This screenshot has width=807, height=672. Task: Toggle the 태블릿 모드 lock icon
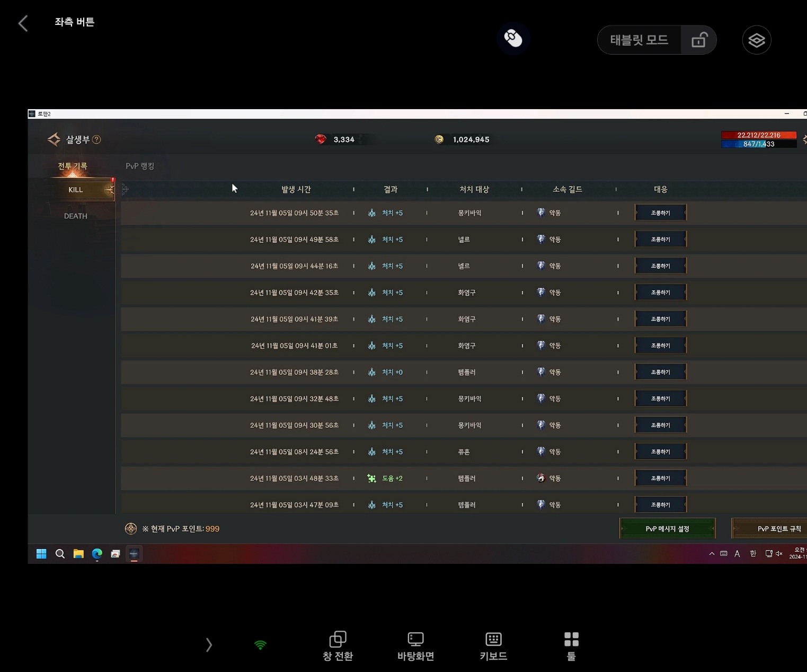[x=699, y=40]
